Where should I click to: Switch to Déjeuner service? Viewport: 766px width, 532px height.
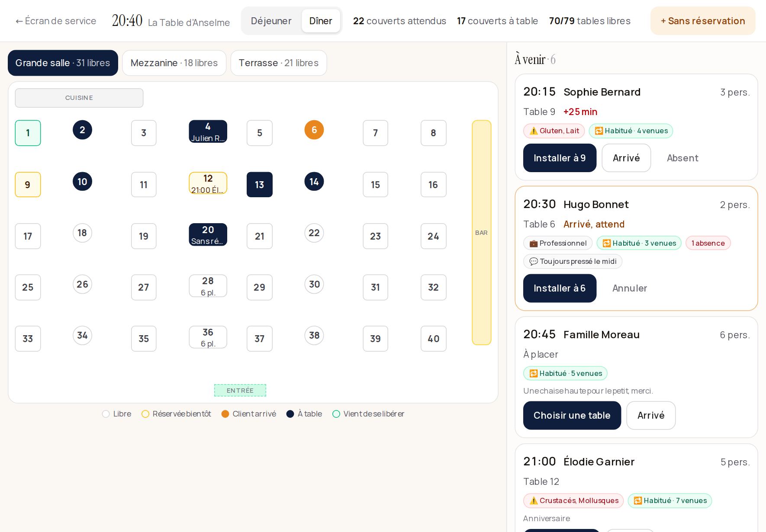tap(271, 21)
